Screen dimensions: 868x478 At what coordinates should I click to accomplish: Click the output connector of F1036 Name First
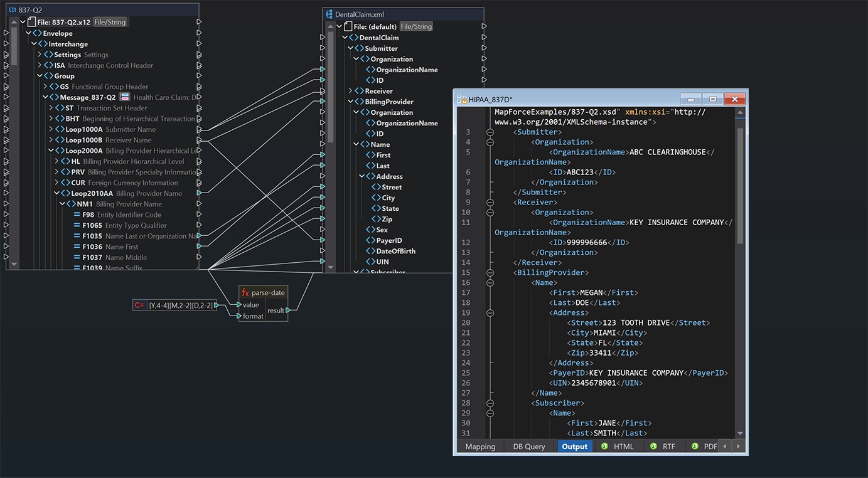(199, 247)
